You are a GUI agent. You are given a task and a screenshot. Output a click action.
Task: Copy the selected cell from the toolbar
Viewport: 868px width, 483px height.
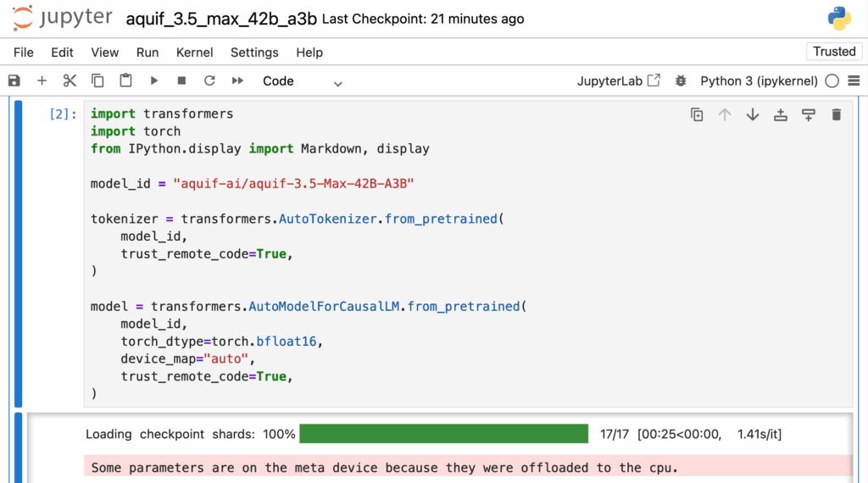tap(97, 80)
